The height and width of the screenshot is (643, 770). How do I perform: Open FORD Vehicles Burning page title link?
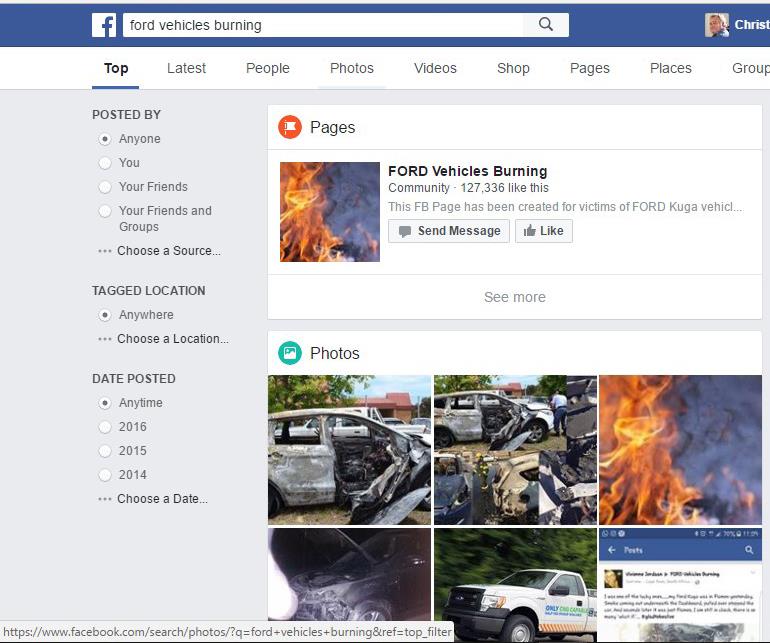coord(468,171)
